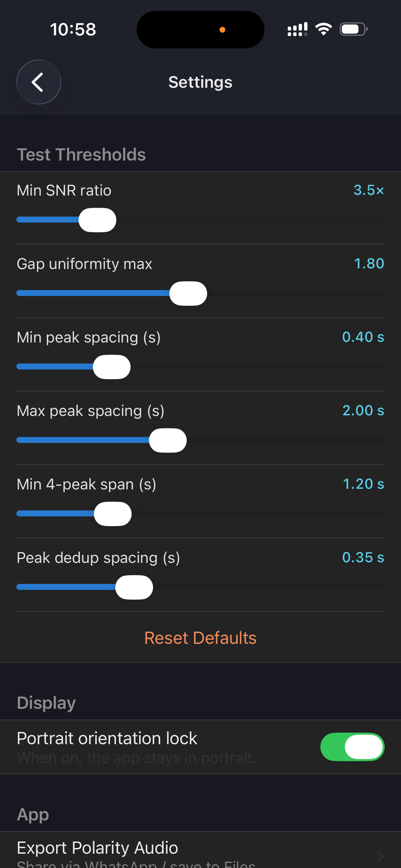Click the Peak dedup spacing slider thumb
The width and height of the screenshot is (401, 868).
[134, 587]
